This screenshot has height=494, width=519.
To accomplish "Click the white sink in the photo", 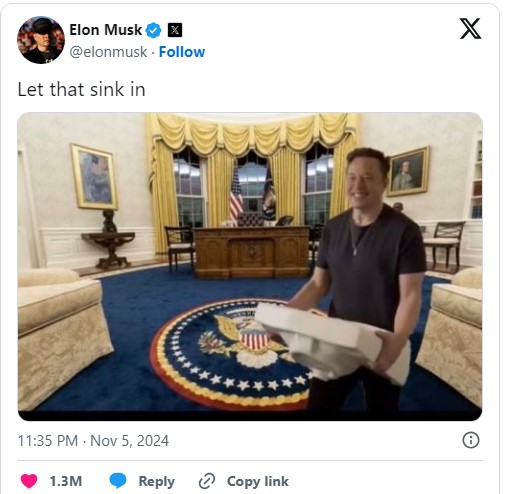I will 332,342.
